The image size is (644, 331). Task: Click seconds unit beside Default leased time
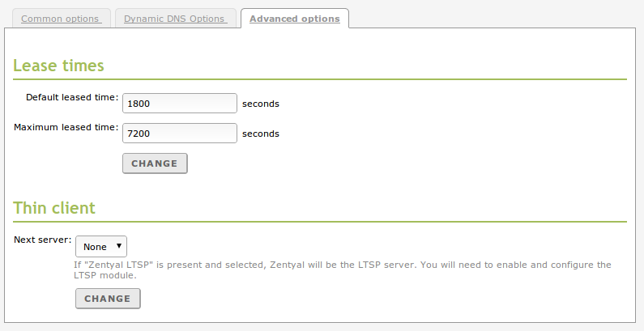pos(261,104)
